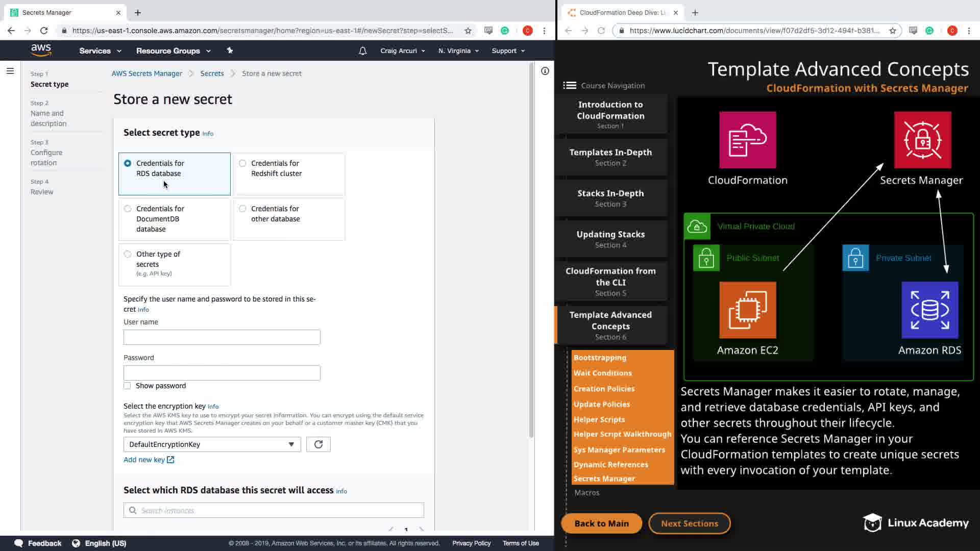This screenshot has width=980, height=551.
Task: Open the notifications bell icon
Action: click(x=362, y=51)
